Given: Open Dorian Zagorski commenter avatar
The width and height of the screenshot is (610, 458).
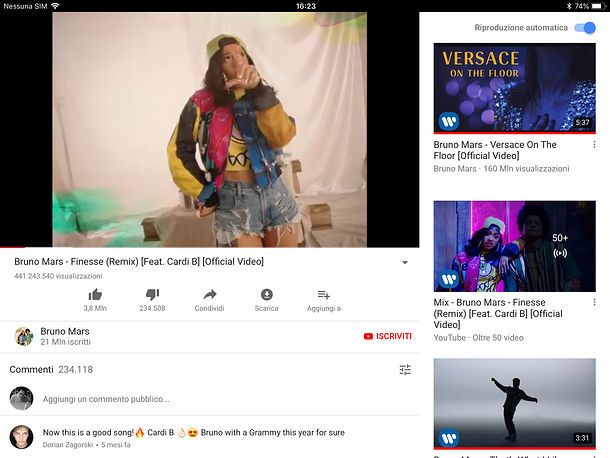Looking at the screenshot, I should pyautogui.click(x=21, y=437).
